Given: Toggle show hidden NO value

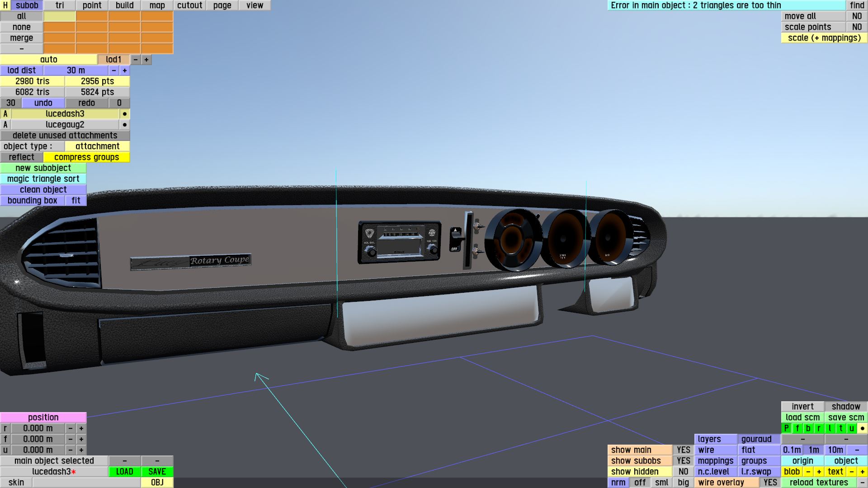Looking at the screenshot, I should click(x=683, y=472).
